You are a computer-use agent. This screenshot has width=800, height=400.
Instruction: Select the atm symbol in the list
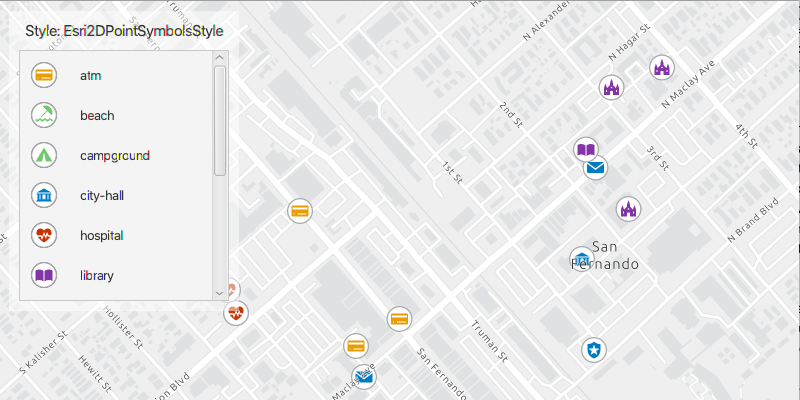(116, 76)
